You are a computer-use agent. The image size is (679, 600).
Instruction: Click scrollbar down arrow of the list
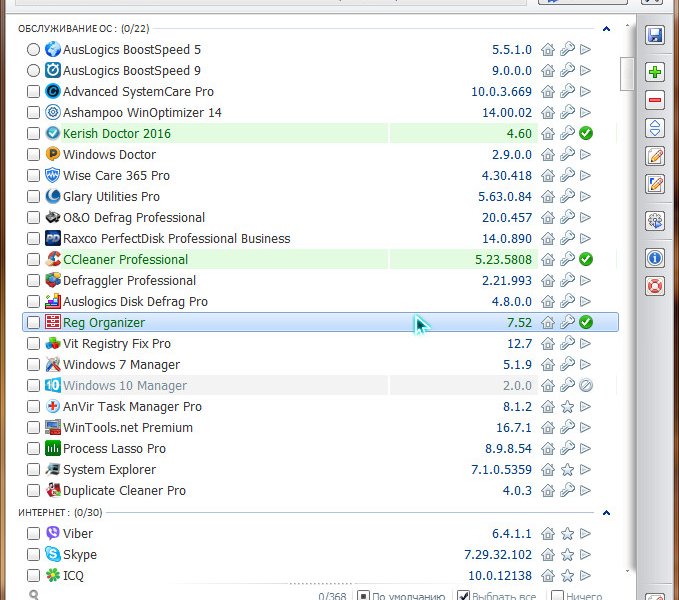click(627, 571)
